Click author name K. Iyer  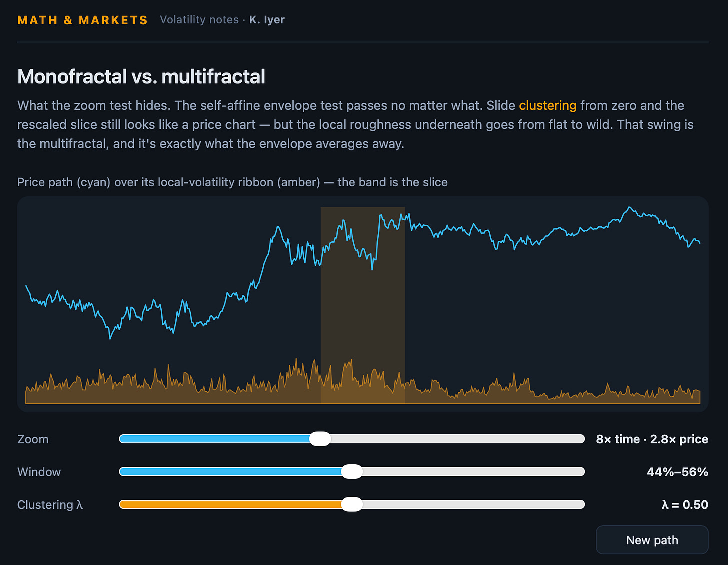pos(267,20)
